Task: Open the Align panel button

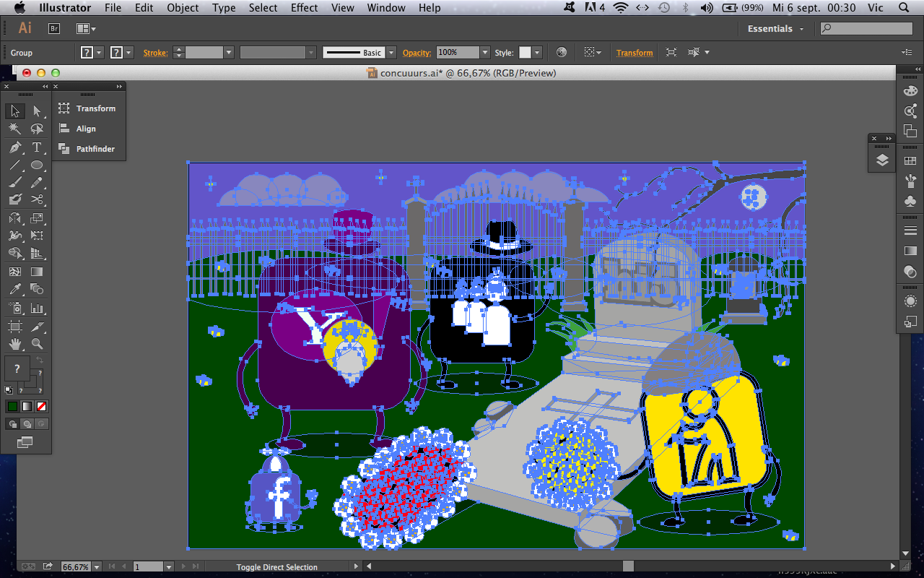Action: (78, 129)
